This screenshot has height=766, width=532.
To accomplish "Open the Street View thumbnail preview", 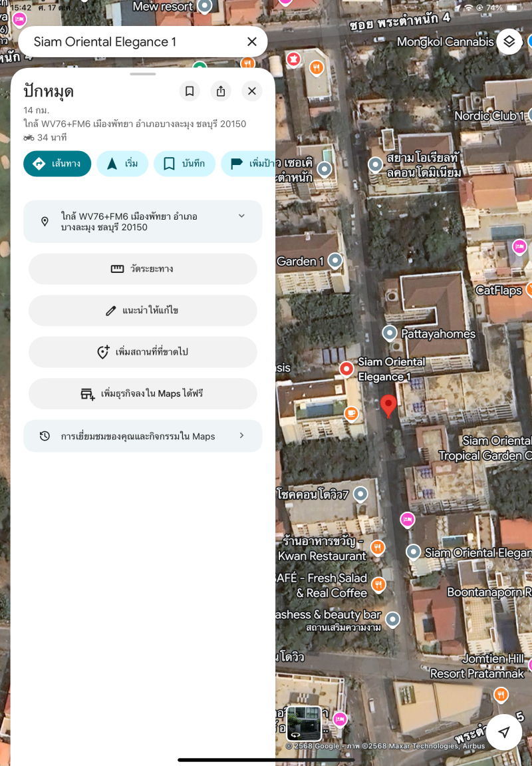I will 304,723.
